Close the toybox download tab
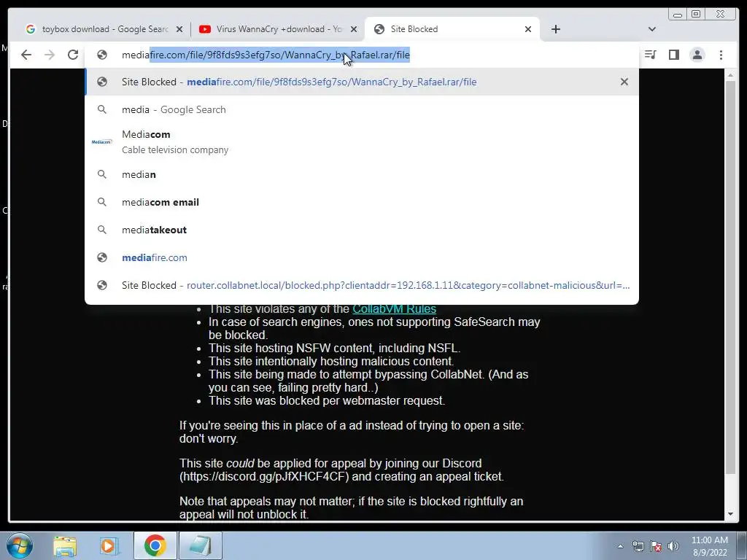The height and width of the screenshot is (560, 747). click(x=179, y=29)
